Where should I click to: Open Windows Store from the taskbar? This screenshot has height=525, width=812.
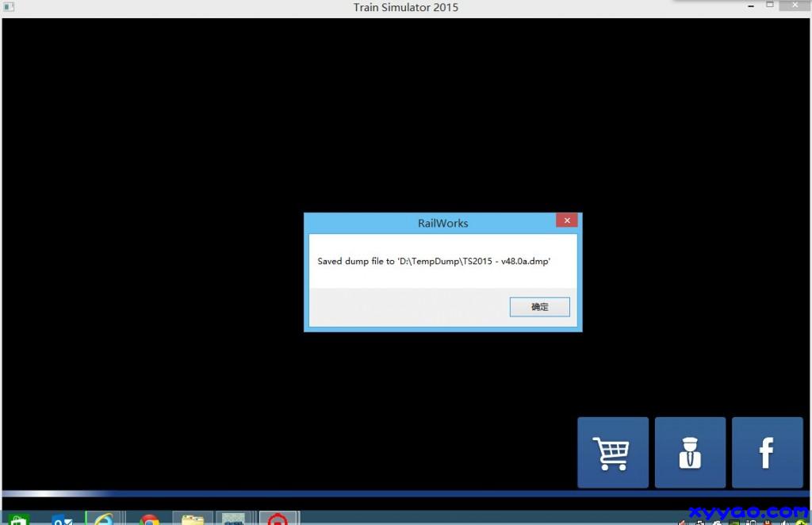pyautogui.click(x=17, y=519)
